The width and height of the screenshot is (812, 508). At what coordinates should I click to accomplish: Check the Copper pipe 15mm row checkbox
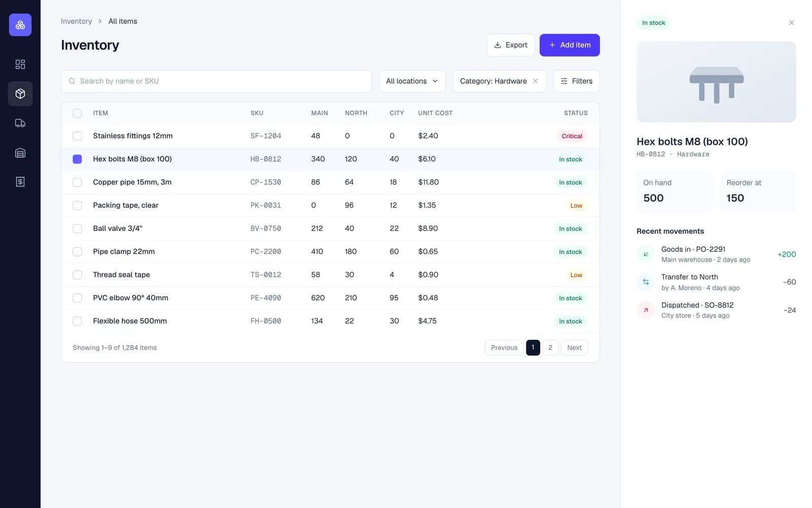[x=77, y=182]
